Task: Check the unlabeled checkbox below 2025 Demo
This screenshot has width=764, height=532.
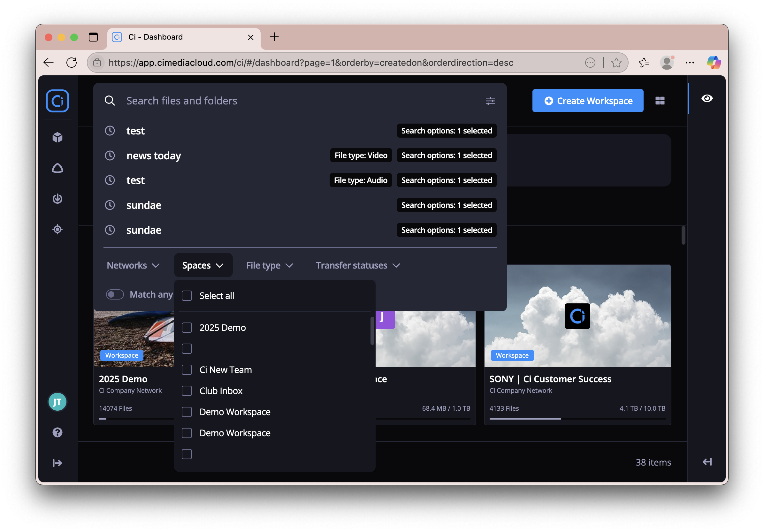Action: [x=187, y=349]
